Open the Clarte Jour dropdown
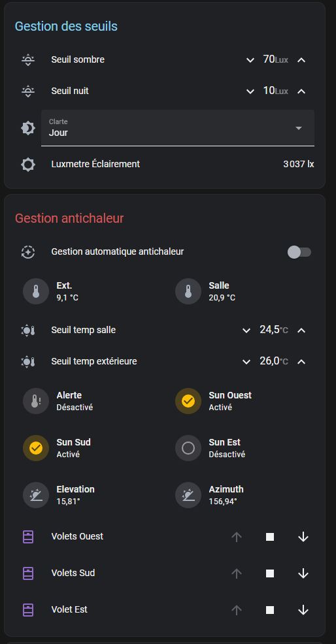 tap(178, 128)
